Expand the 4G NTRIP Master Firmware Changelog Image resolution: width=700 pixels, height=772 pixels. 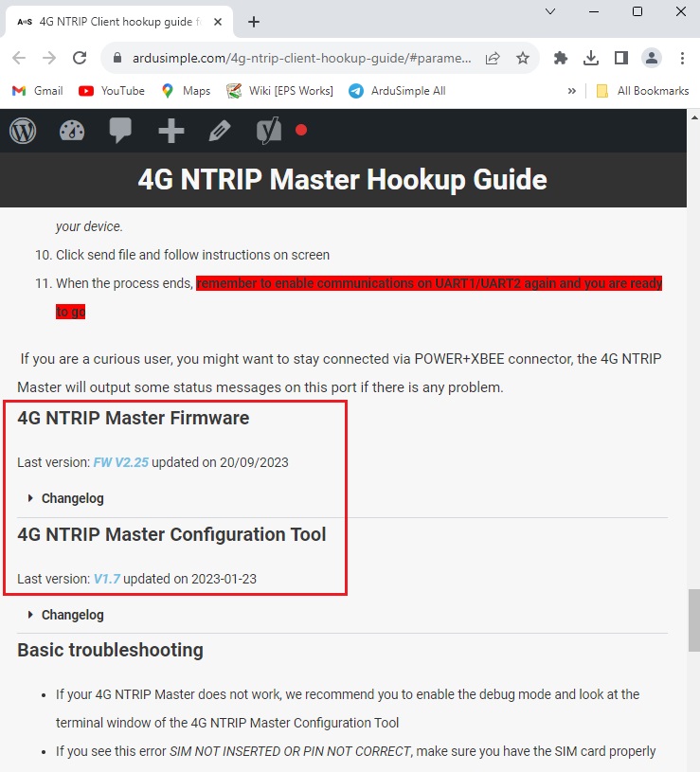click(x=72, y=498)
